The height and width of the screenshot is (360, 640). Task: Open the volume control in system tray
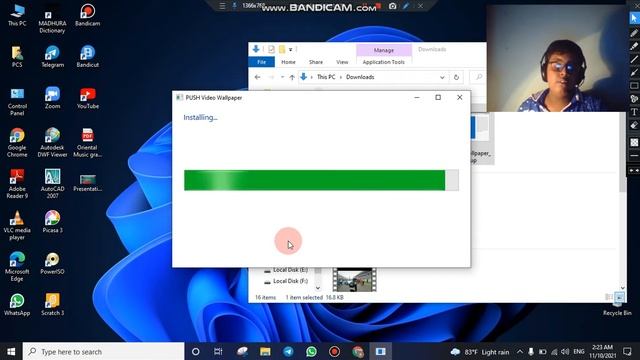(x=565, y=351)
